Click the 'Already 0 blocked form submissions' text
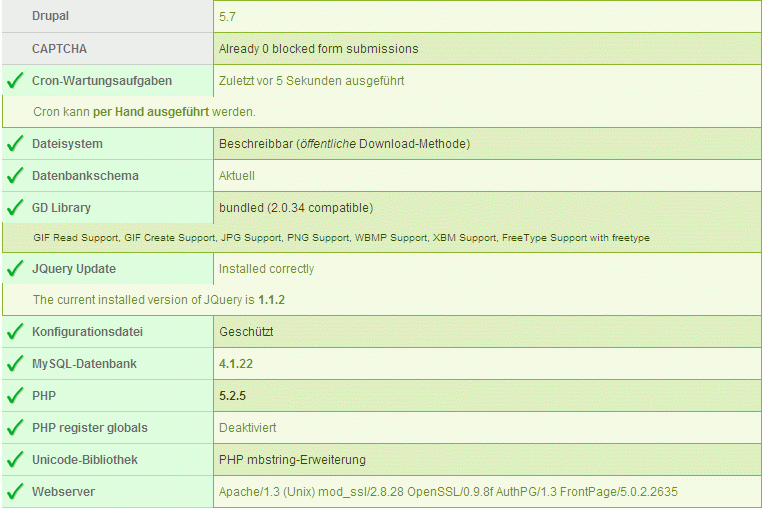762x510 pixels. pos(318,49)
